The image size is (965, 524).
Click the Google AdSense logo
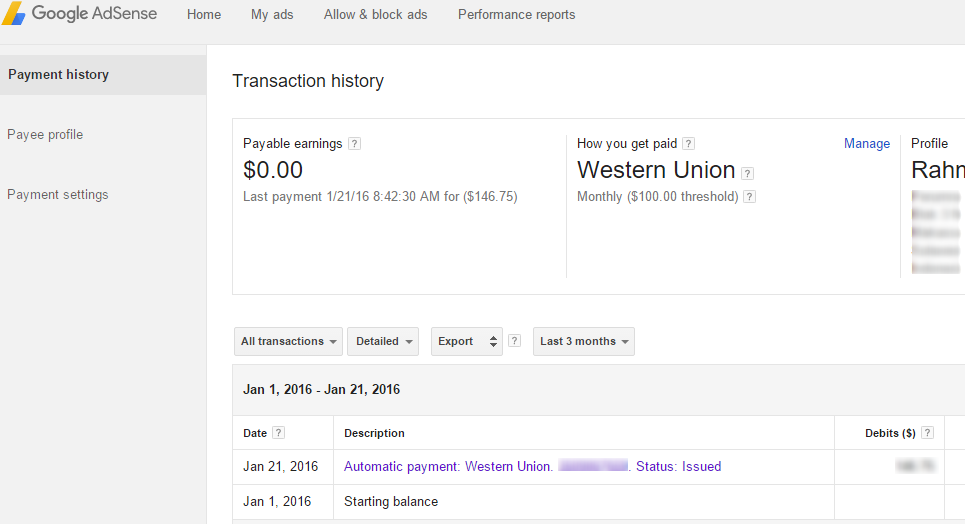[x=82, y=15]
